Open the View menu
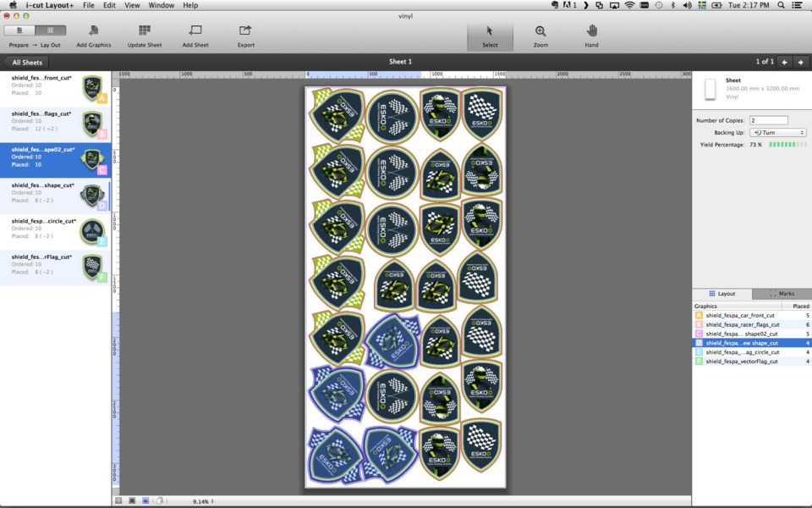Viewport: 812px width, 508px height. [x=132, y=5]
